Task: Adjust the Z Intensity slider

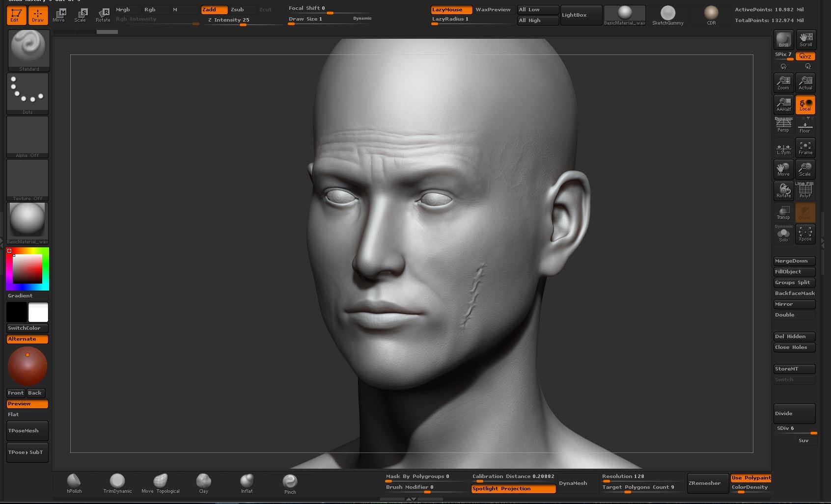Action: (x=242, y=21)
